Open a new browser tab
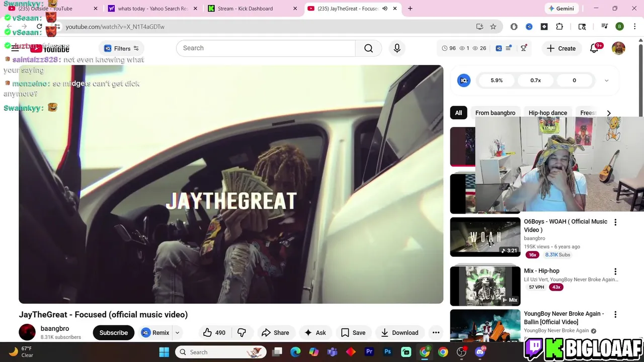Viewport: 644px width, 362px height. [x=410, y=9]
